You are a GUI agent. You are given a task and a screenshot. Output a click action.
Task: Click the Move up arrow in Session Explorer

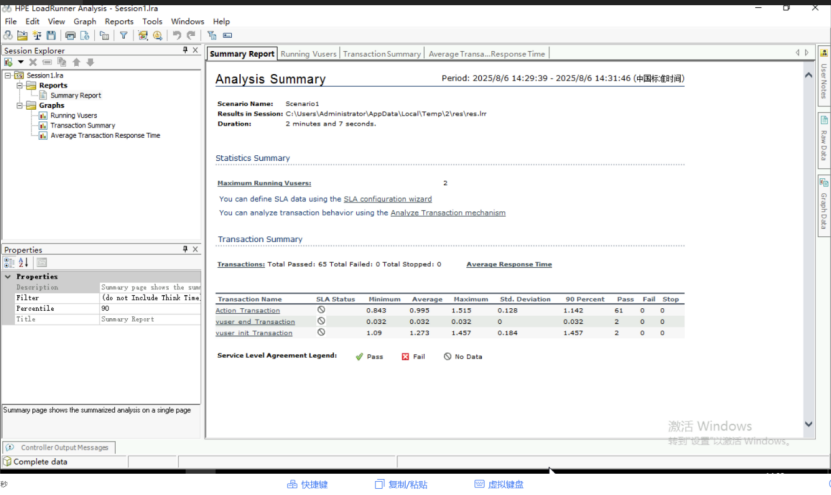coord(76,63)
